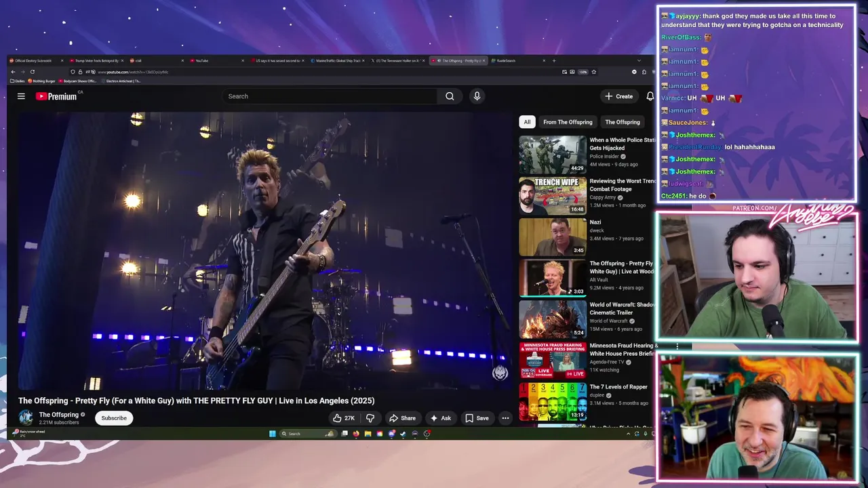Subscribe to The Offspring channel
Screen dimensions: 868x488
click(x=114, y=418)
